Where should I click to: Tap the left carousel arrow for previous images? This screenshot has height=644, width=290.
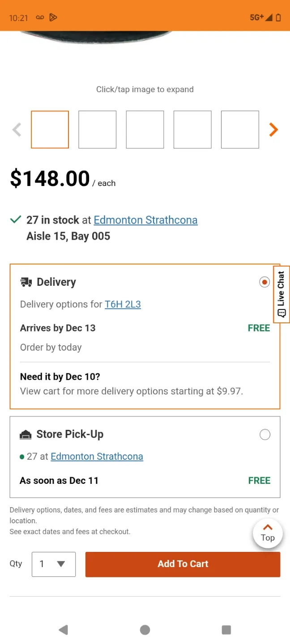(17, 130)
